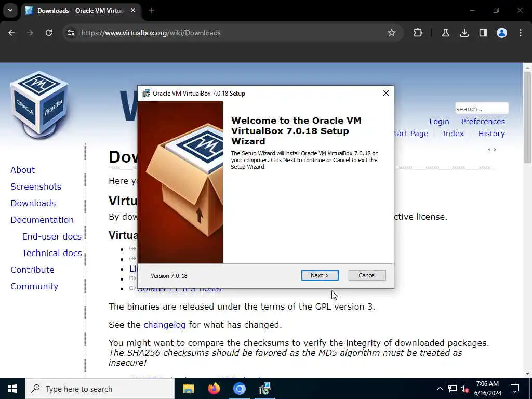Bookmark this page with star icon
This screenshot has width=532, height=399.
click(x=392, y=33)
